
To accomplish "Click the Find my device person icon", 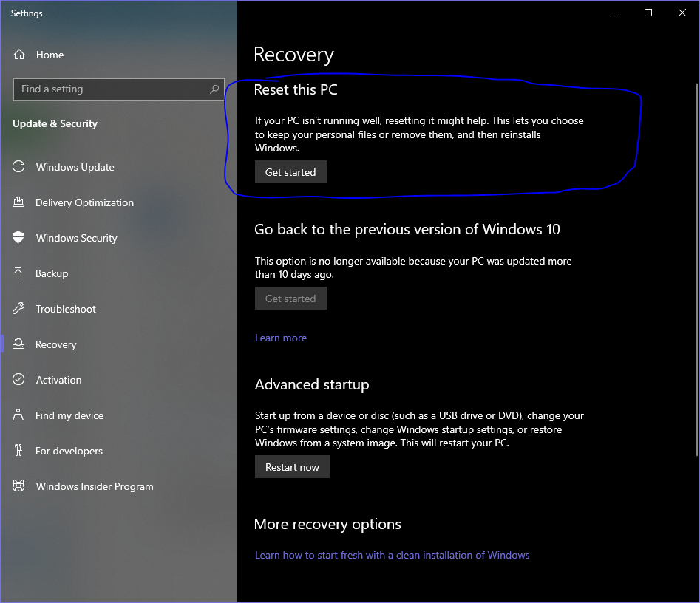I will (18, 415).
